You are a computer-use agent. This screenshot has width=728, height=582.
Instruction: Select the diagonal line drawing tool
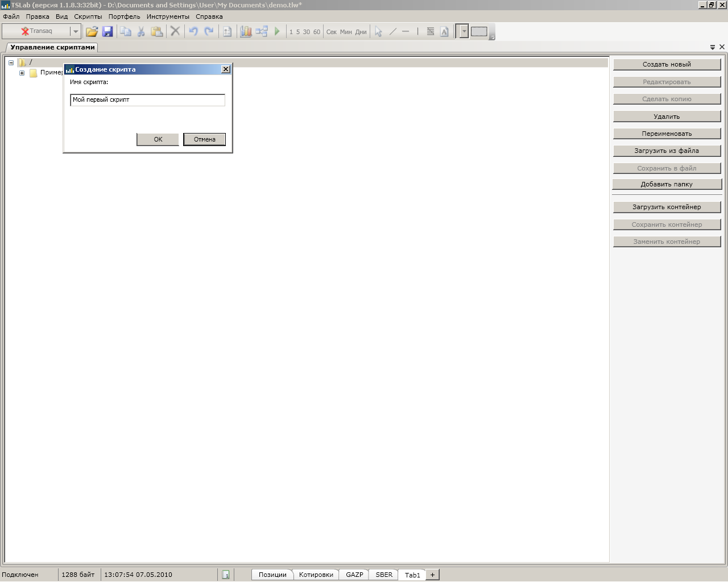[392, 31]
